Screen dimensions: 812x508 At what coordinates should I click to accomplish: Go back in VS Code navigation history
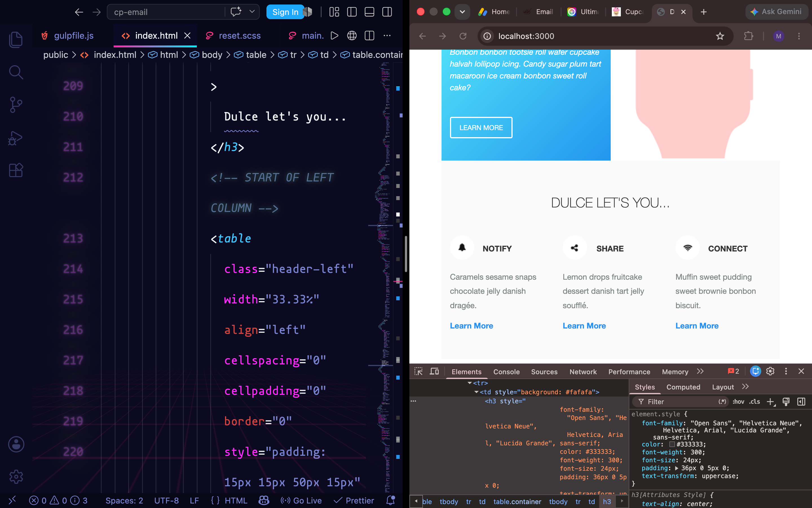tap(79, 12)
